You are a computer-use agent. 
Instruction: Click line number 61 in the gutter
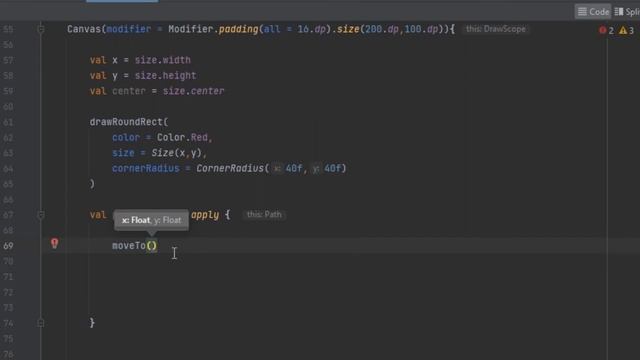point(8,122)
